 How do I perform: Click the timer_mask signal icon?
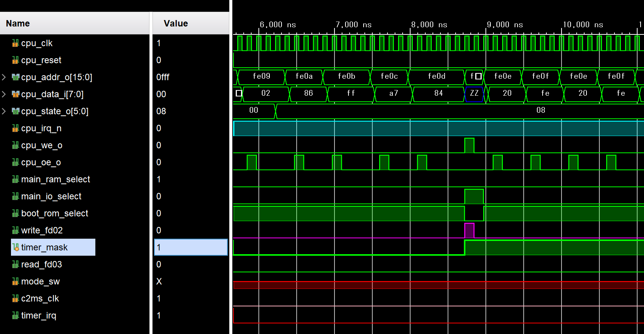click(x=16, y=247)
